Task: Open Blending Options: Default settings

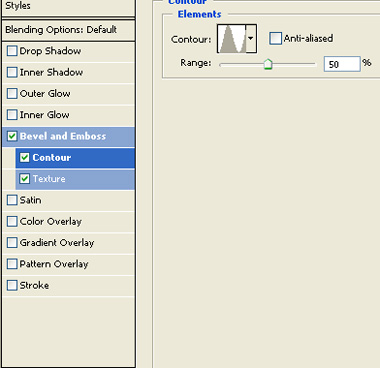Action: (68, 30)
